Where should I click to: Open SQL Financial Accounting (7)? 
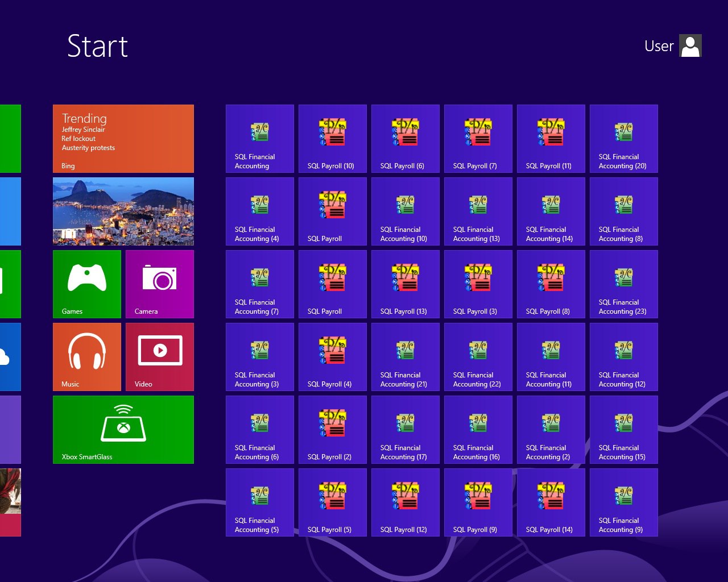pyautogui.click(x=260, y=284)
